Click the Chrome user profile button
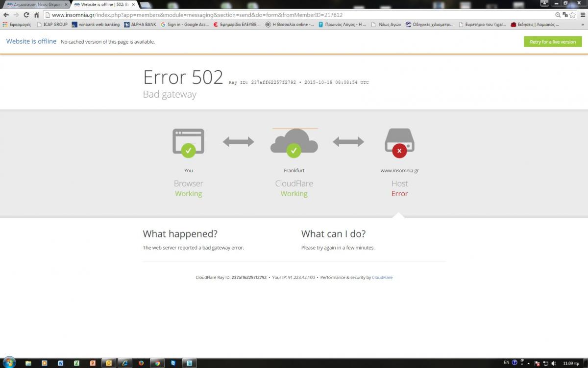This screenshot has height=368, width=588. 544,3
